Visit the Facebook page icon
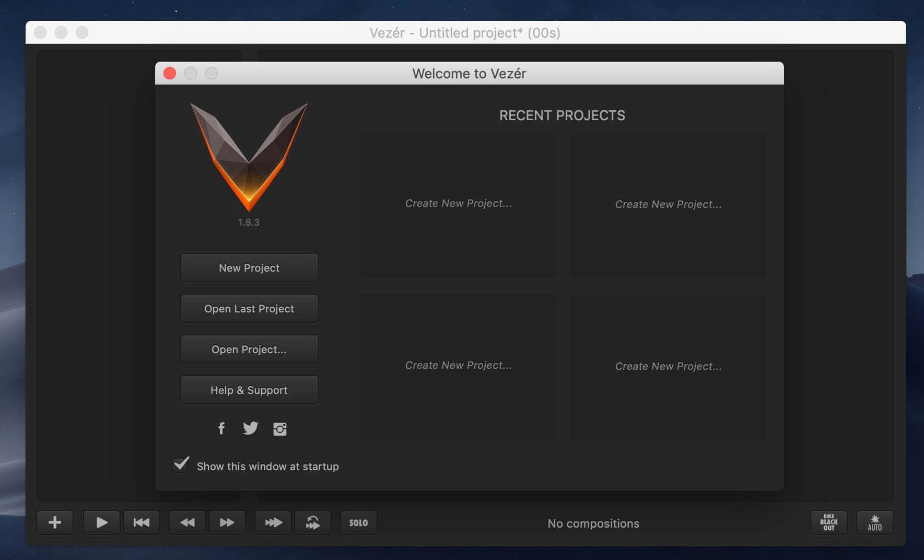 221,428
